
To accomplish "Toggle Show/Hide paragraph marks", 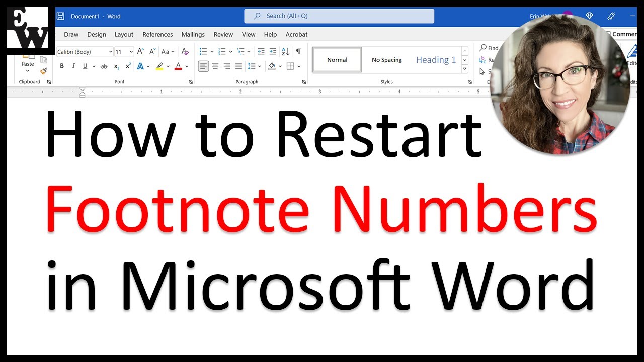I will 298,52.
